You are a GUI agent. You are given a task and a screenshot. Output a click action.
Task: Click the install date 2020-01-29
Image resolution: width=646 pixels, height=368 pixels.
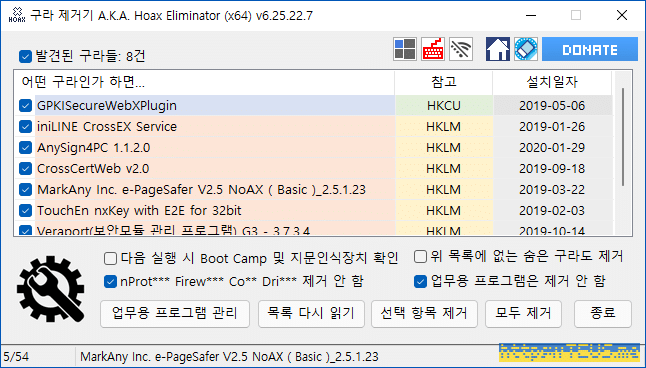[552, 148]
